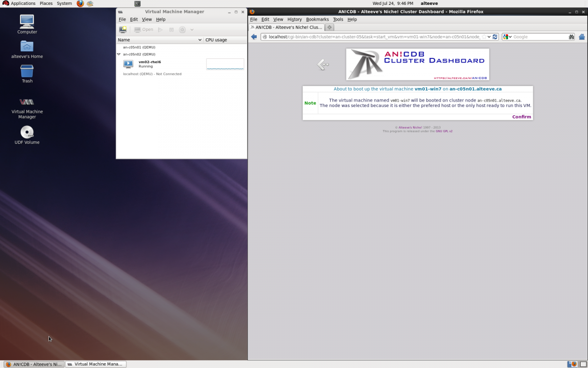The height and width of the screenshot is (368, 588).
Task: Open the Bookmarks menu in Firefox
Action: coord(317,20)
